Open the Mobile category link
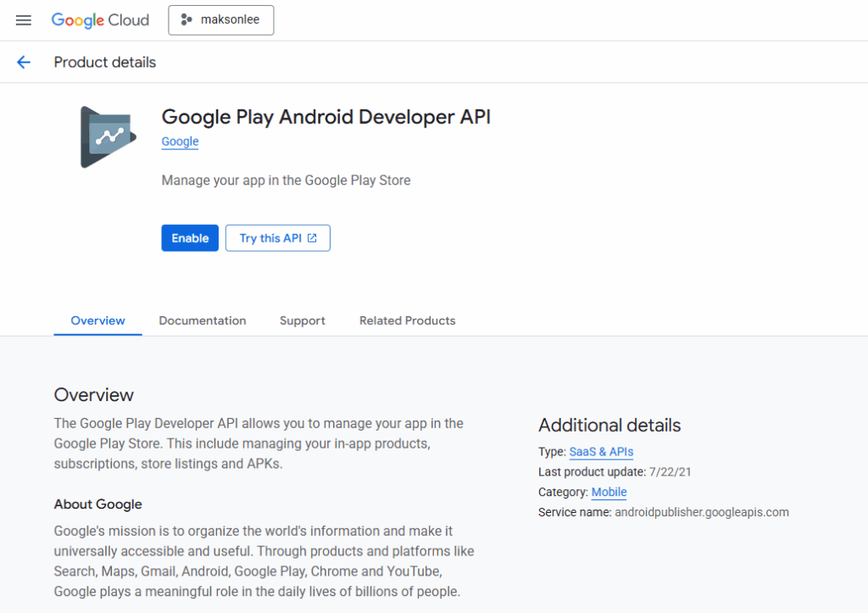This screenshot has width=868, height=613. pyautogui.click(x=609, y=492)
